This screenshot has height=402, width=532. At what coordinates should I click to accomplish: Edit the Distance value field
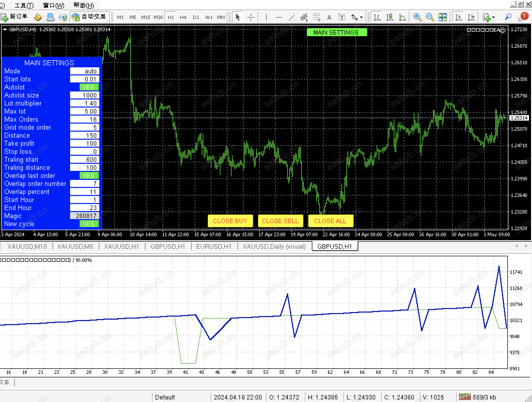[85, 135]
